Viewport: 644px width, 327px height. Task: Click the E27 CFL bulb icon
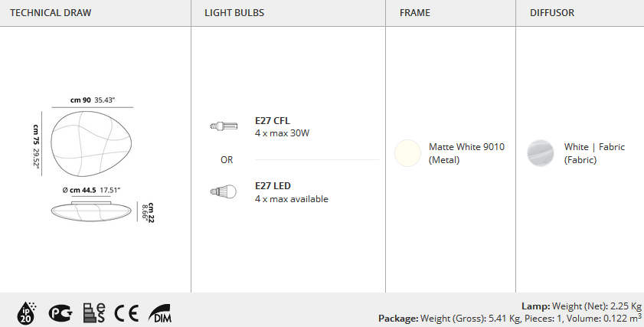[224, 126]
